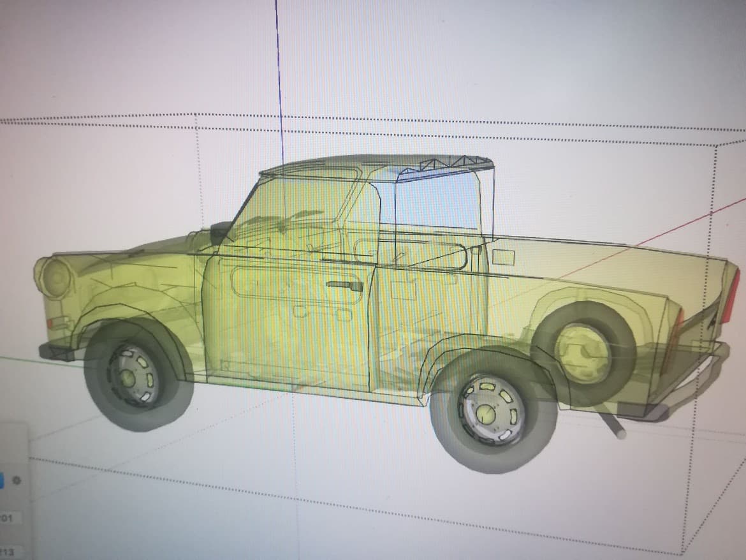Select the round front headlight

[x=55, y=278]
